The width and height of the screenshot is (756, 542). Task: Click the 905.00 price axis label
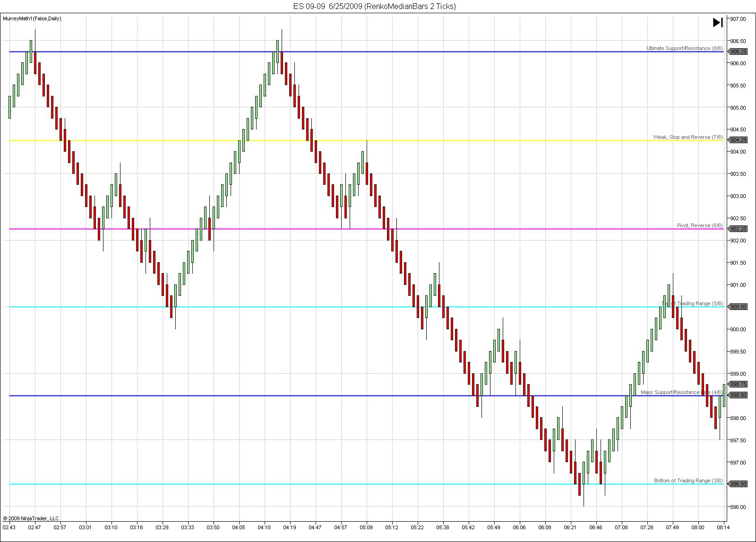point(738,108)
